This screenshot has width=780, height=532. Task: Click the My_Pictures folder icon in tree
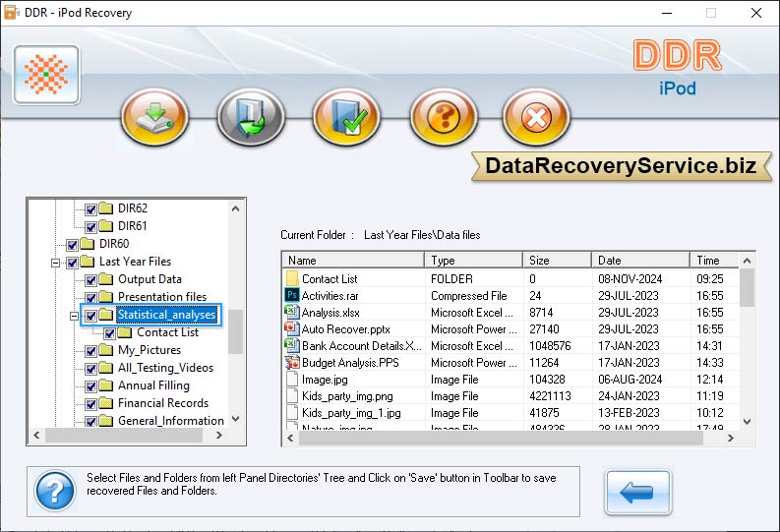(x=105, y=349)
